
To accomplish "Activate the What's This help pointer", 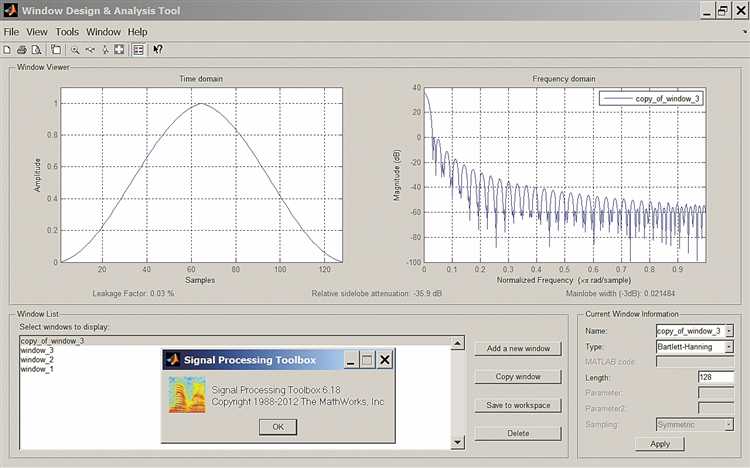I will [x=158, y=49].
